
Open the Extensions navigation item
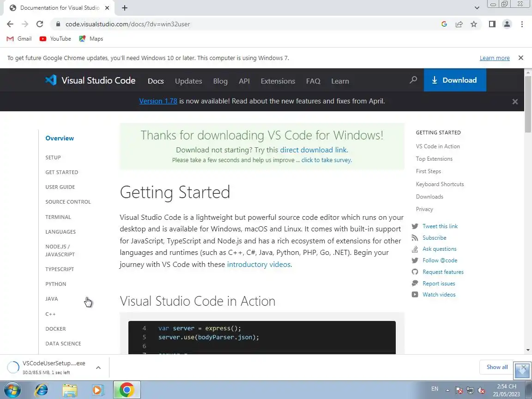point(278,81)
